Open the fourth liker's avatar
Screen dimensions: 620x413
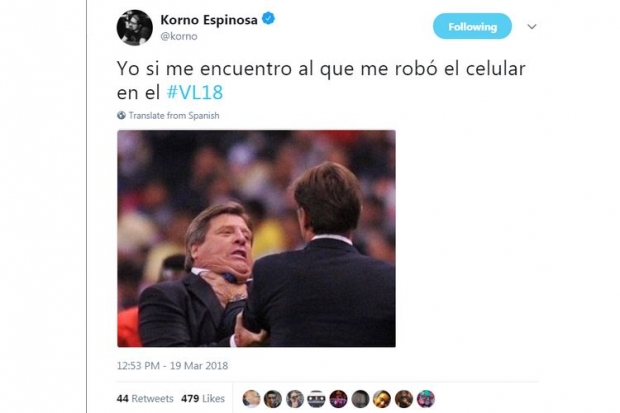[x=316, y=399]
